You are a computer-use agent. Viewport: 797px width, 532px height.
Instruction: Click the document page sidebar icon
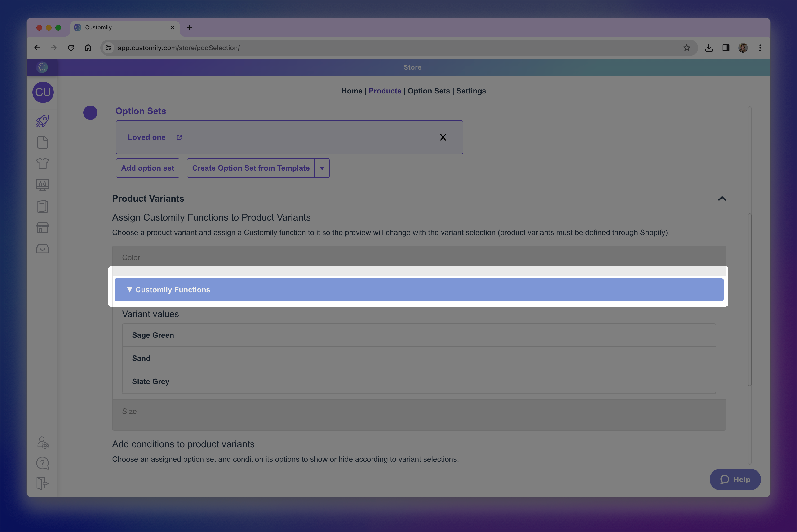coord(42,142)
